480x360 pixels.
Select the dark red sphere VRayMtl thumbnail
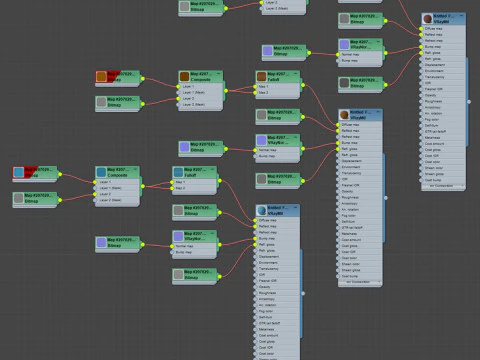click(428, 19)
